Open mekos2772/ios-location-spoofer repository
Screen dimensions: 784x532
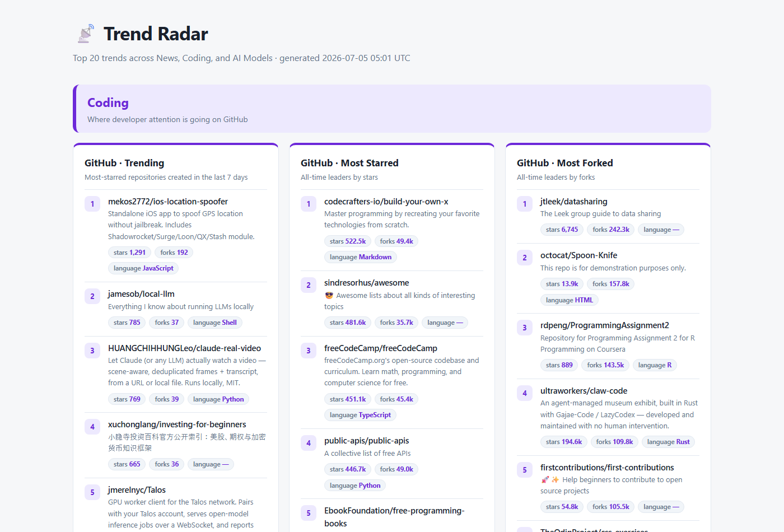pyautogui.click(x=168, y=202)
